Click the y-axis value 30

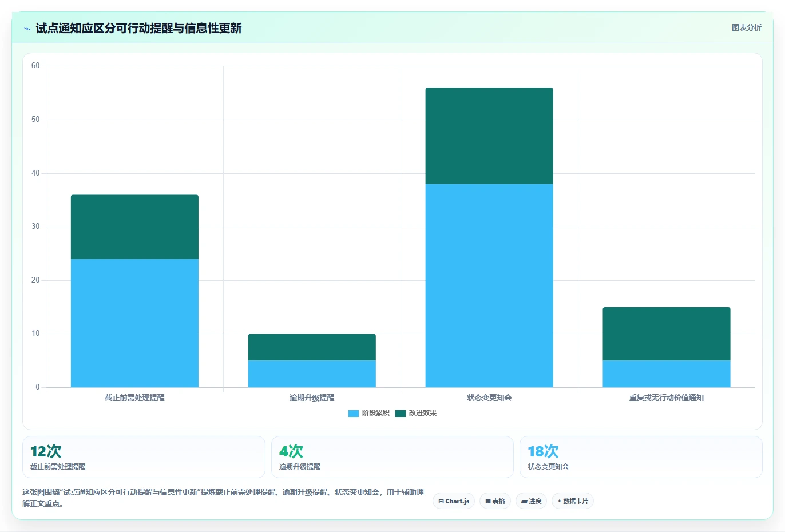[x=35, y=227]
